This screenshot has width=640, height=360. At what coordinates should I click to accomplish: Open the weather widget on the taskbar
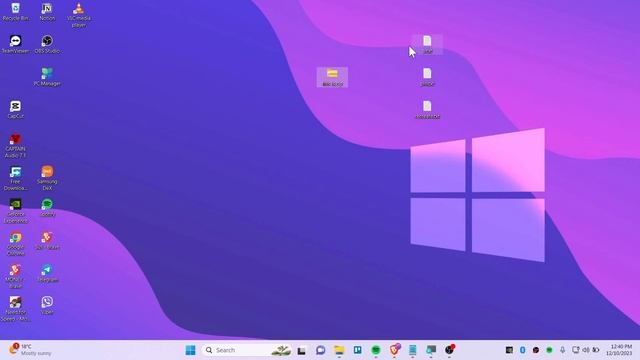31,350
